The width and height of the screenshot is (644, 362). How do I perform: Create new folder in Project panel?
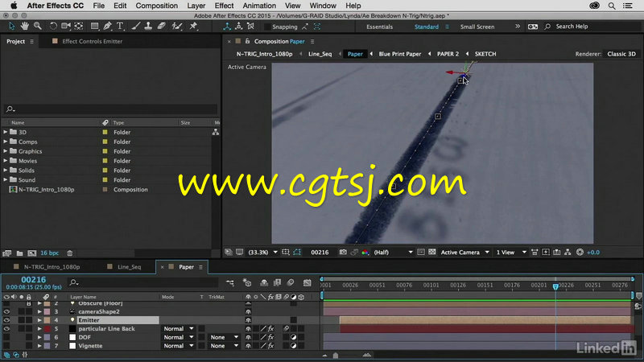pyautogui.click(x=19, y=253)
